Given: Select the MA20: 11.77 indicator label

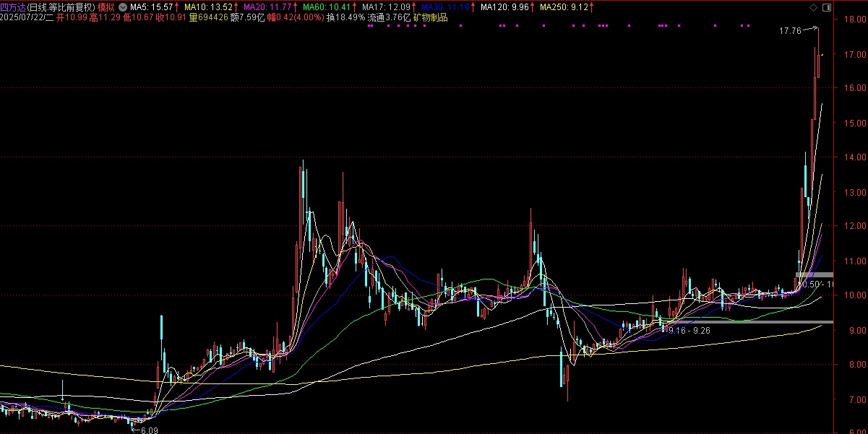Looking at the screenshot, I should [x=267, y=6].
